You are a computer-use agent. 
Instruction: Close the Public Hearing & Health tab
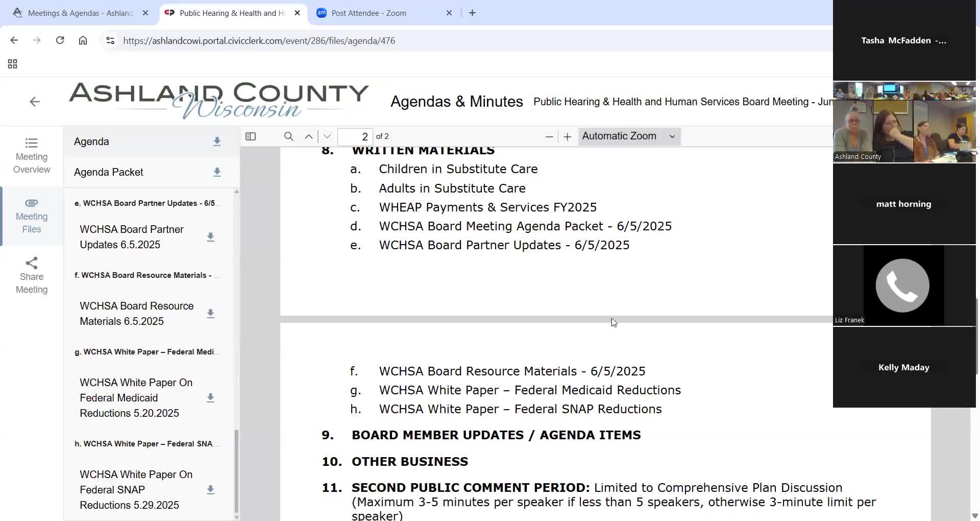(298, 13)
